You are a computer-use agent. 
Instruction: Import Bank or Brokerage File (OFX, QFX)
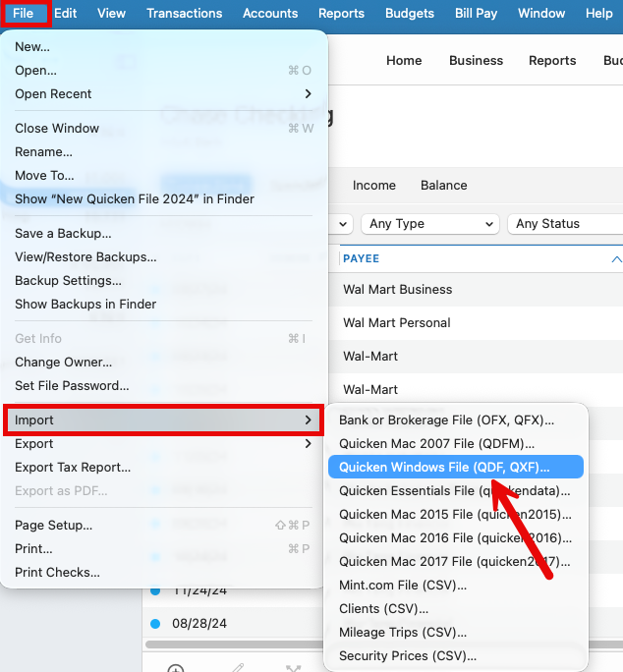[456, 420]
